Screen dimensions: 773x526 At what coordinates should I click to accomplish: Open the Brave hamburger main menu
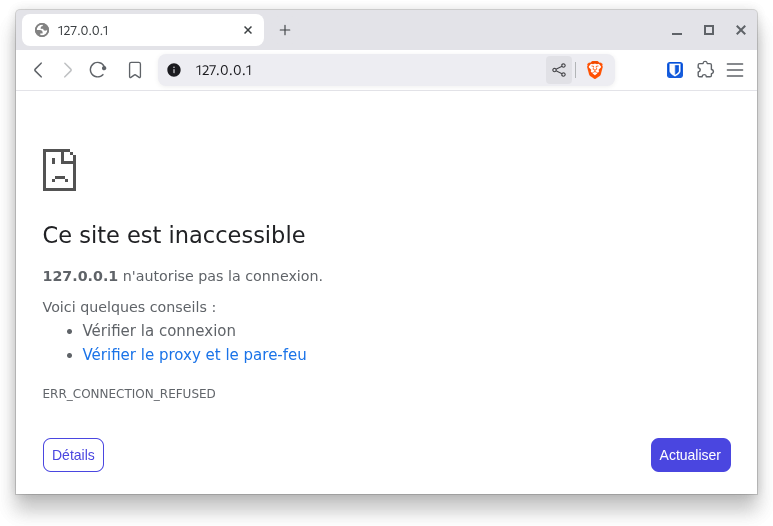point(735,70)
